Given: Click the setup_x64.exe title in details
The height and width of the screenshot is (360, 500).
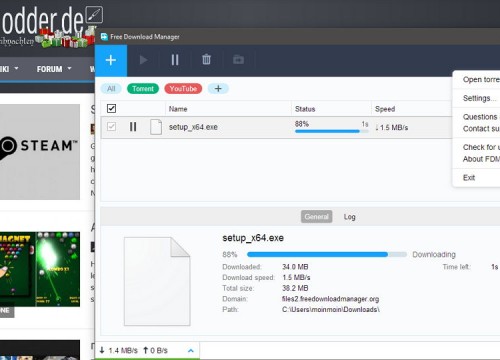Looking at the screenshot, I should coord(253,238).
